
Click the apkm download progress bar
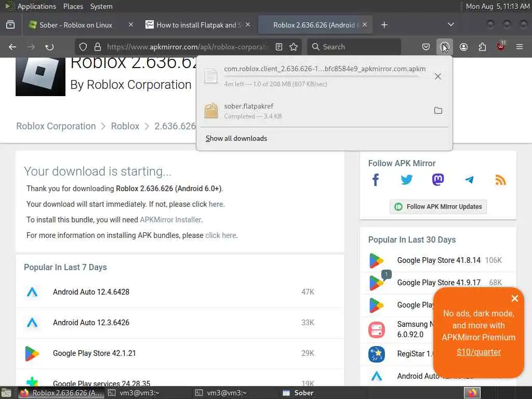[322, 76]
